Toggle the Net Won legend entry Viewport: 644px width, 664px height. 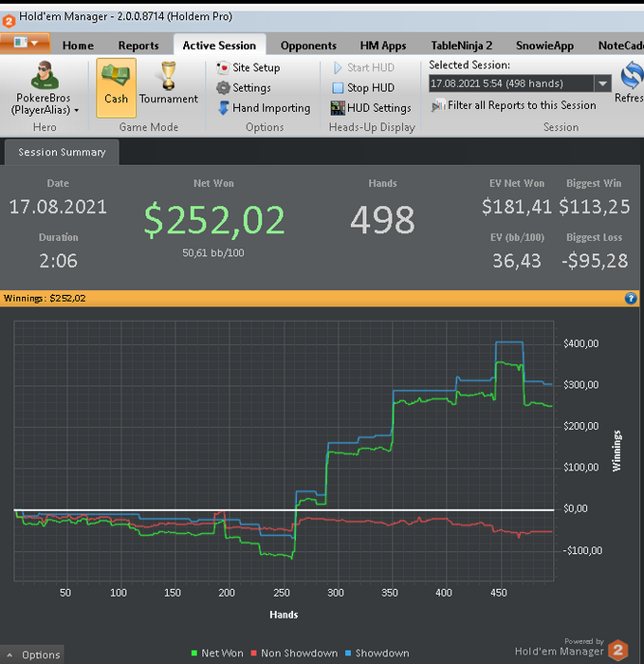[x=217, y=653]
